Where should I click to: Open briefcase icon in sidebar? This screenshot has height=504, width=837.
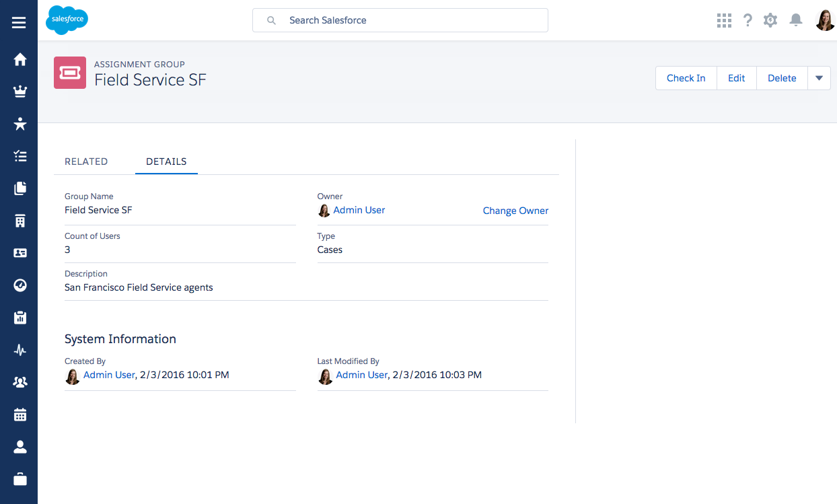(20, 479)
